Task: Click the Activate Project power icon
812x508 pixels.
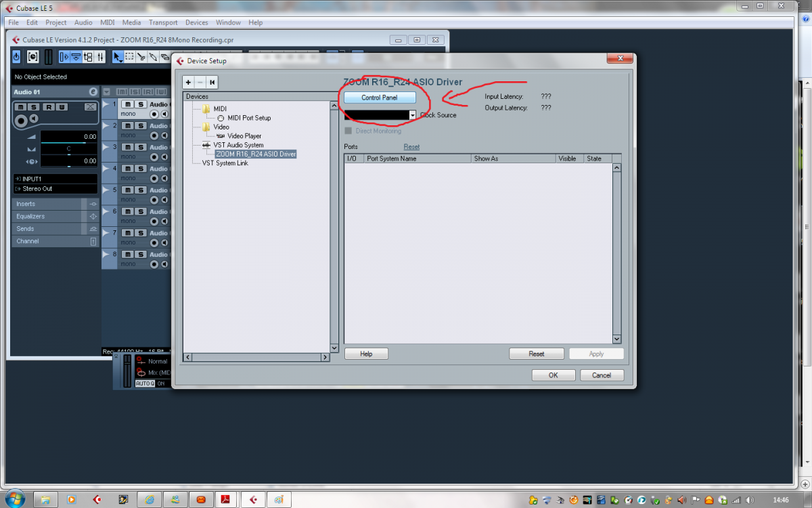Action: [16, 57]
